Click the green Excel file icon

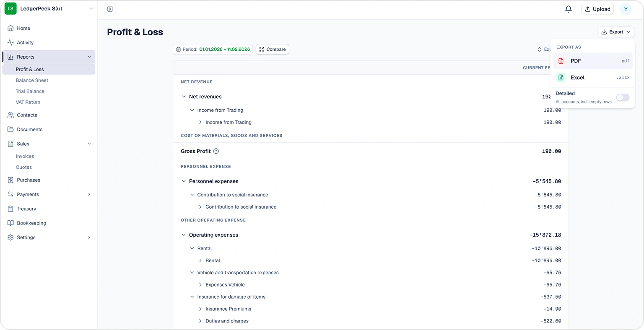[x=561, y=77]
